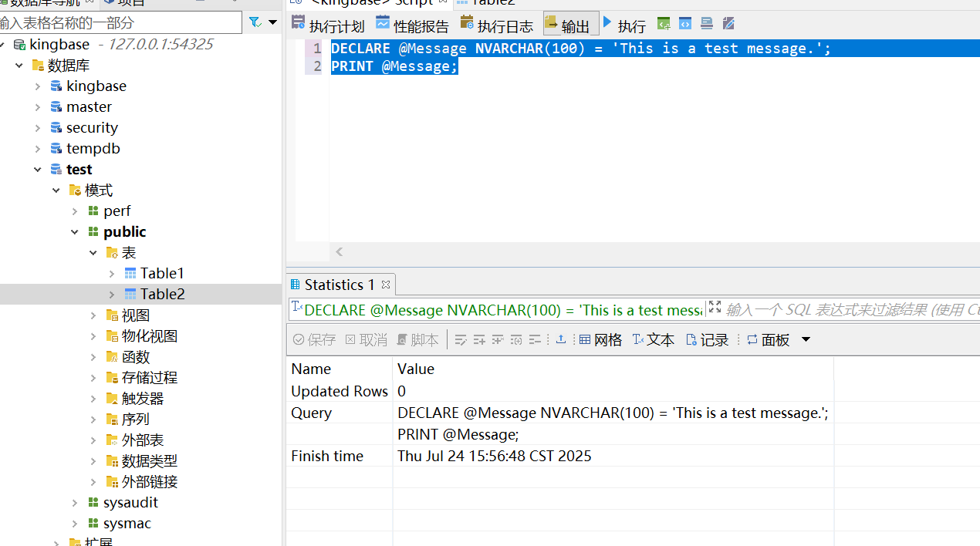Click the export results arrow icon
The height and width of the screenshot is (546, 980).
point(561,340)
